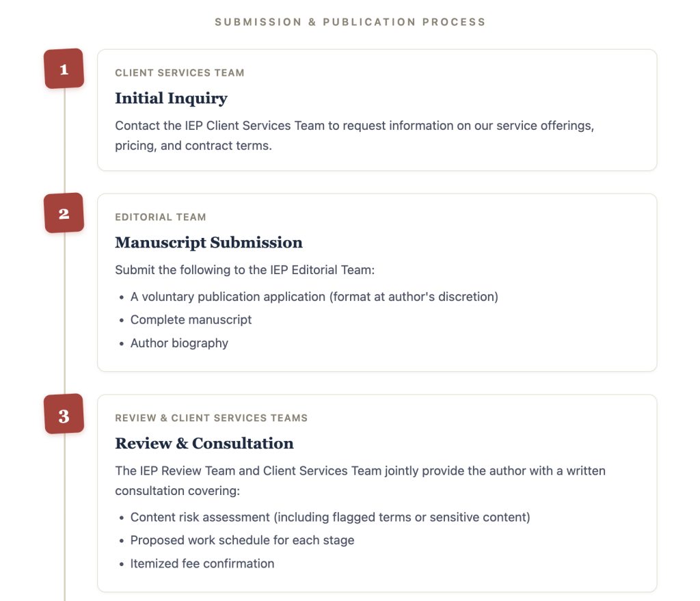Click the Author biography bullet item
The width and height of the screenshot is (700, 601).
[179, 343]
